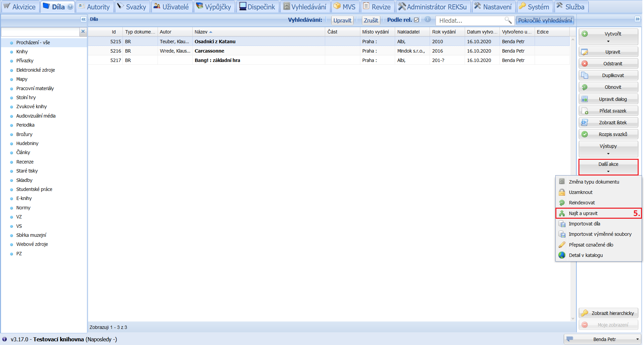Image resolution: width=644 pixels, height=345 pixels.
Task: Click the green refresh icon on Obnovit
Action: pos(585,87)
